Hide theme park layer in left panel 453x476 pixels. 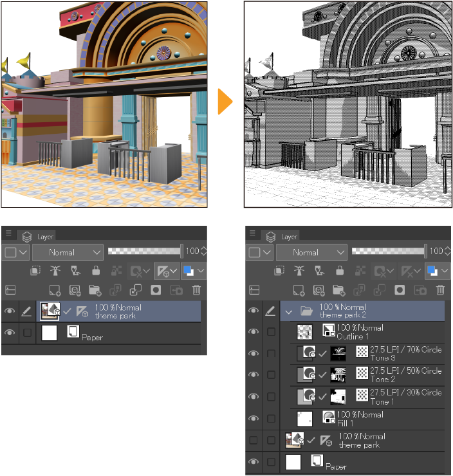tap(10, 311)
